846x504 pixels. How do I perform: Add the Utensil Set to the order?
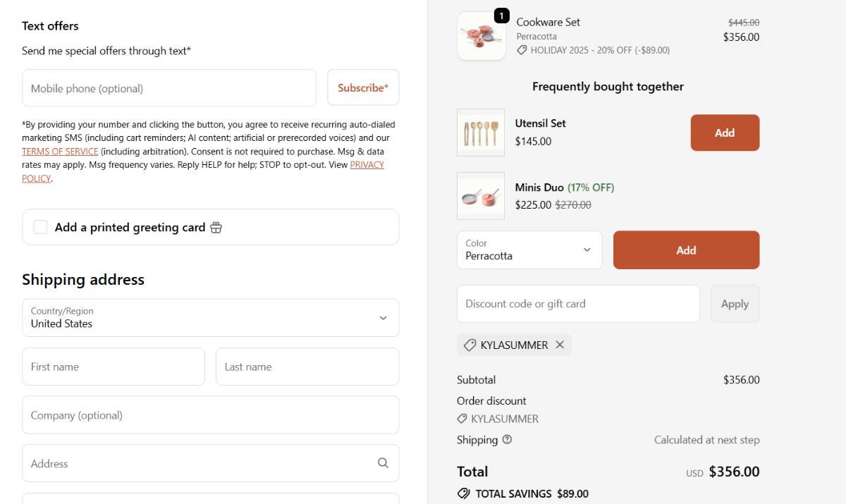[x=724, y=133]
